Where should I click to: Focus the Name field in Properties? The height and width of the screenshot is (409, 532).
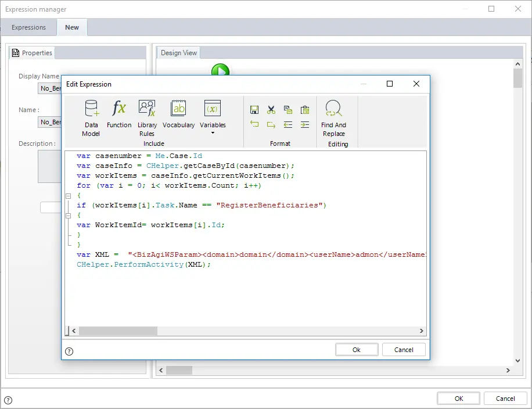pos(49,122)
